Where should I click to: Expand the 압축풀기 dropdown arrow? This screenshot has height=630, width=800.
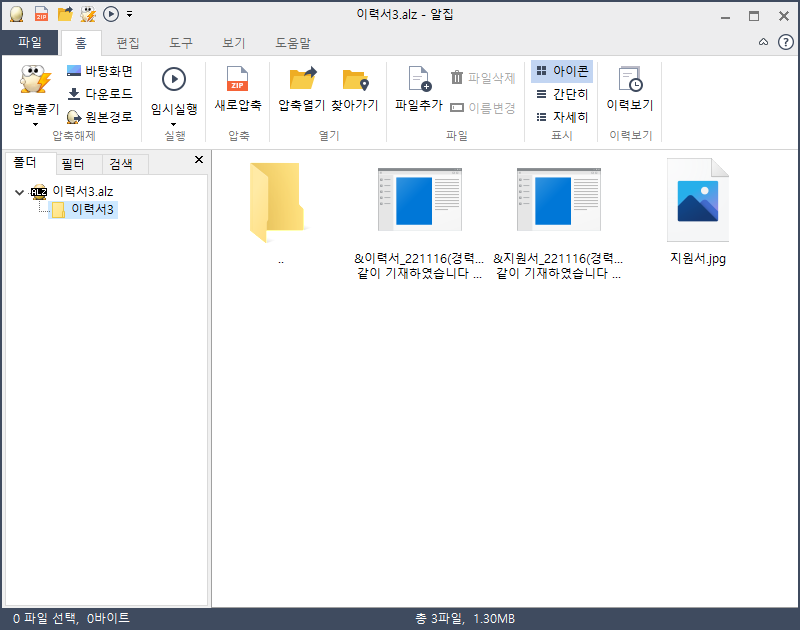35,124
